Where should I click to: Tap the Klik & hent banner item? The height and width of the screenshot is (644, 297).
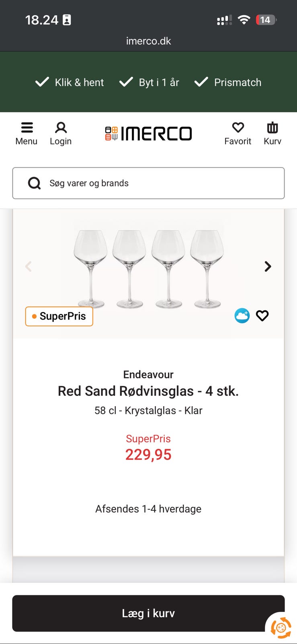coord(70,82)
